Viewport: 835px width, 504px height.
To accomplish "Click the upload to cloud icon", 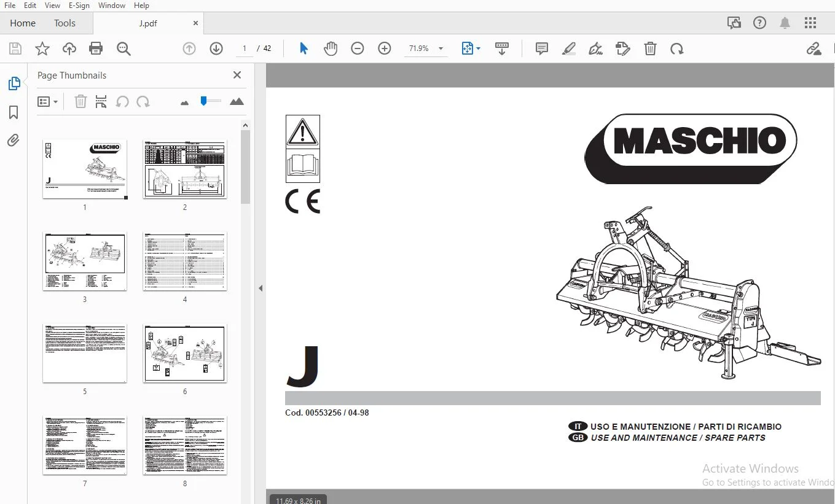I will pos(69,48).
